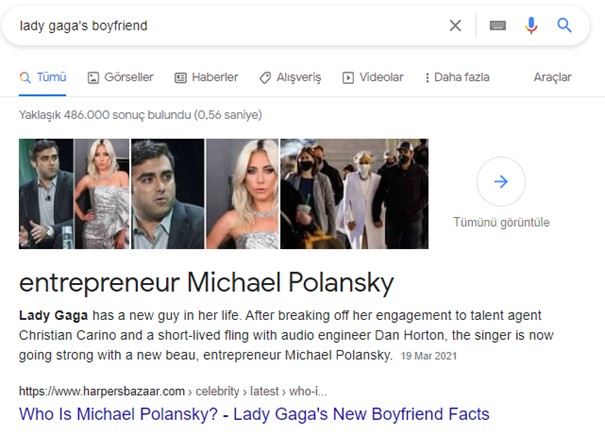
Task: Click the 19 Mar 2021 date
Action: (x=428, y=356)
